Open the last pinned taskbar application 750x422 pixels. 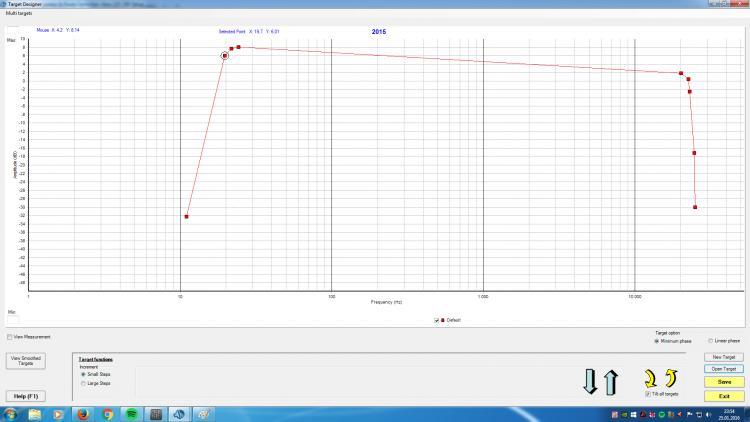pos(204,414)
